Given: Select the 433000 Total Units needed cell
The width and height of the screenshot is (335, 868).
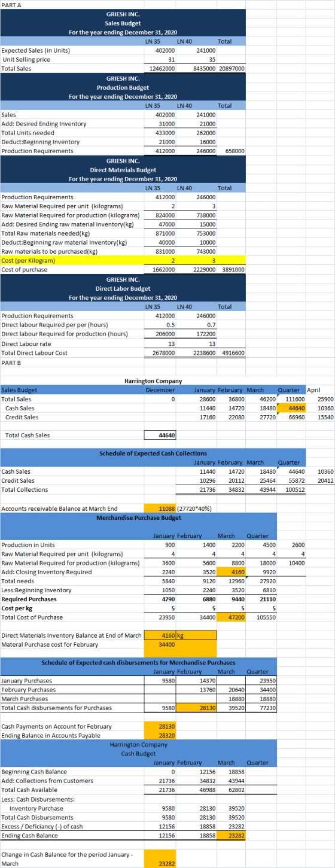Looking at the screenshot, I should tap(165, 132).
